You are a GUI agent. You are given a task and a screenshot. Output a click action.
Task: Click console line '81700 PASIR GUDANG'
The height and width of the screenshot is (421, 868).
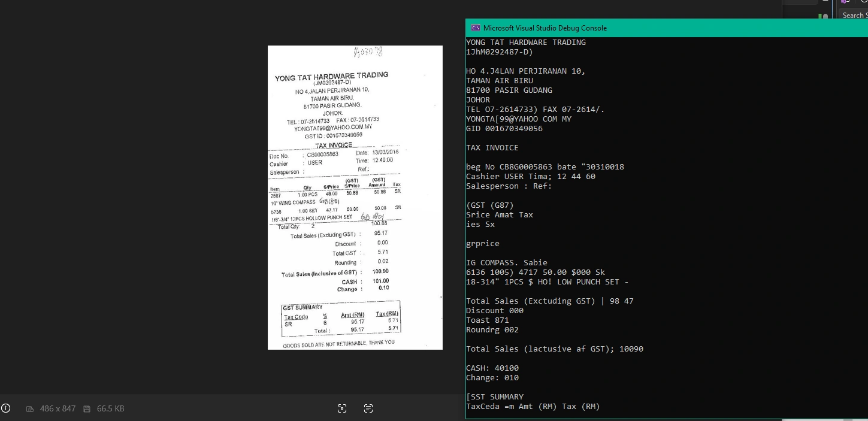point(509,90)
